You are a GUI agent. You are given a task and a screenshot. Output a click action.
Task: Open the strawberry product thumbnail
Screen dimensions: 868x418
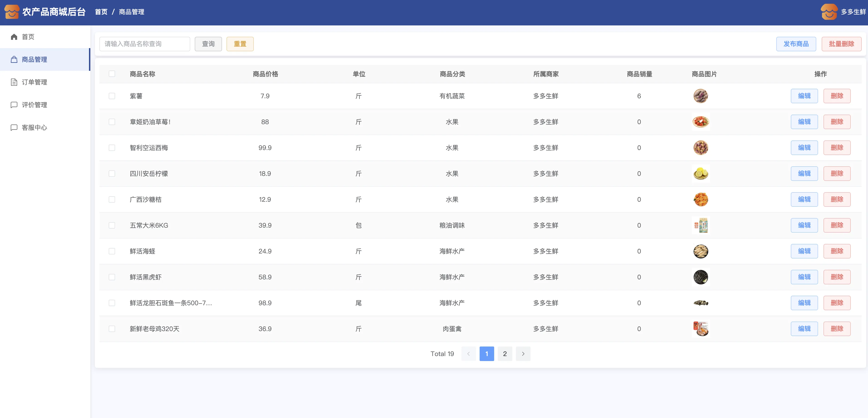700,122
